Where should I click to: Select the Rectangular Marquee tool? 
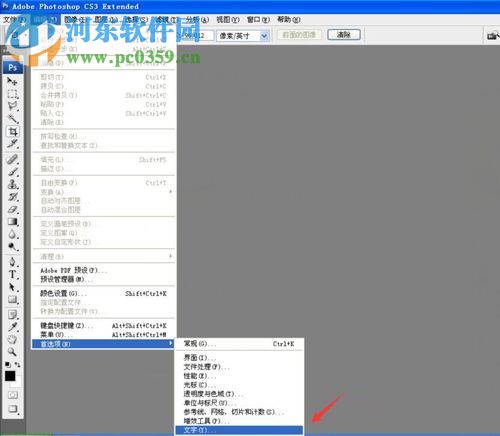[12, 94]
